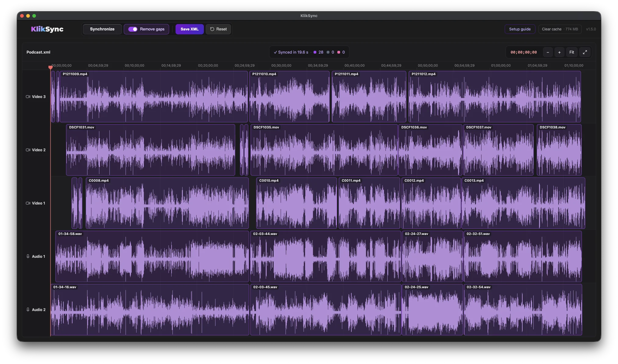
Task: Select clip DSCF1036.mov
Action: click(x=430, y=150)
